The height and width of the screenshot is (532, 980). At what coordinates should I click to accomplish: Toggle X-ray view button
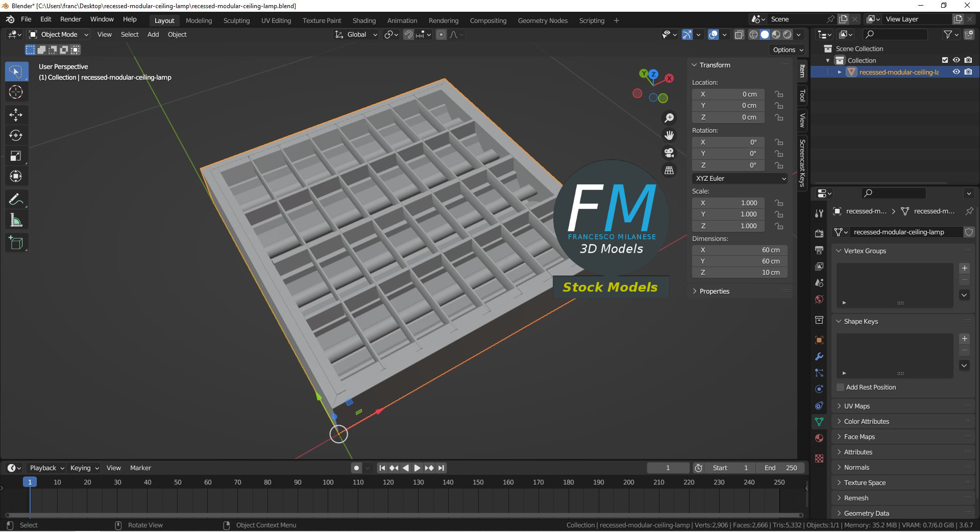click(739, 35)
